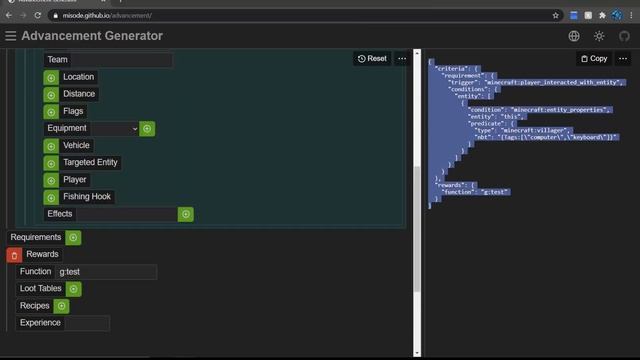Click the Reset button
This screenshot has height=360, width=640.
[x=372, y=59]
